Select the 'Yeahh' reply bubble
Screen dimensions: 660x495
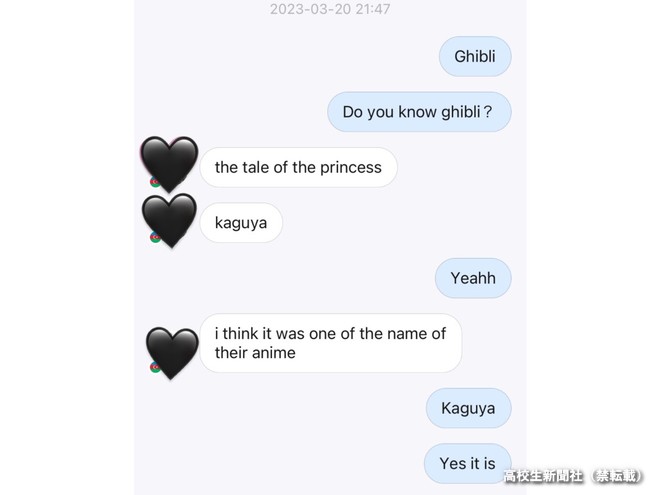point(473,278)
